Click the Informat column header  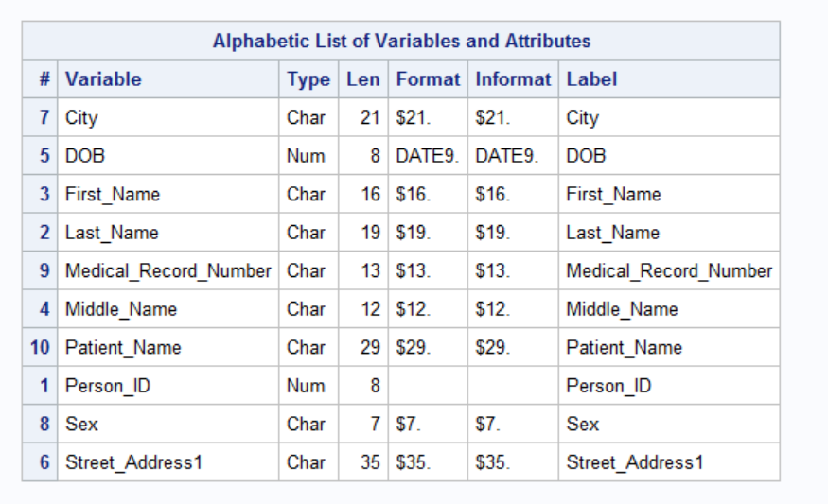pyautogui.click(x=512, y=79)
